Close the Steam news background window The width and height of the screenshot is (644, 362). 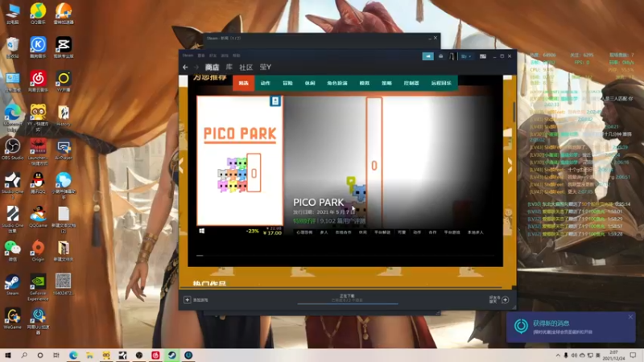436,38
